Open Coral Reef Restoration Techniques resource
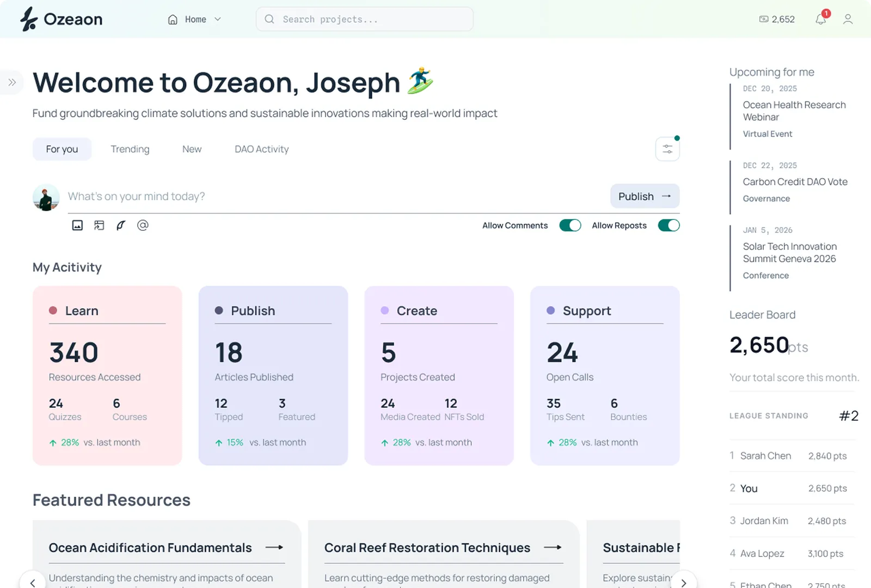 (427, 548)
